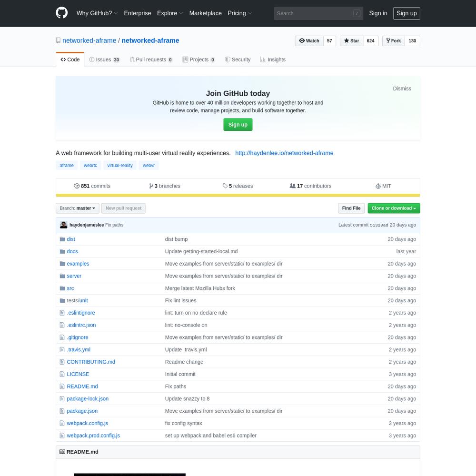Click the webrtc topic tag
Screen dimensions: 476x476
point(90,166)
